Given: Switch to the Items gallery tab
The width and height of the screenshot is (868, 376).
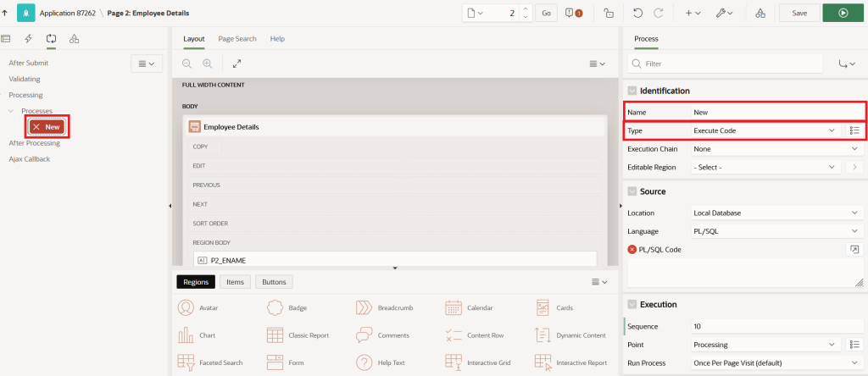Looking at the screenshot, I should [x=236, y=282].
